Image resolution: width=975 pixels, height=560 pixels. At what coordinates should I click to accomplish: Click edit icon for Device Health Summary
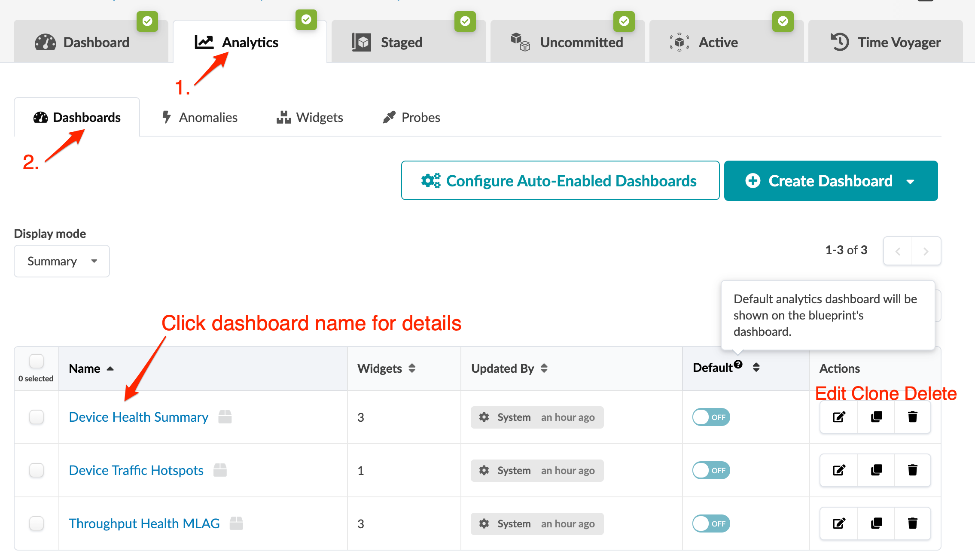pos(839,417)
